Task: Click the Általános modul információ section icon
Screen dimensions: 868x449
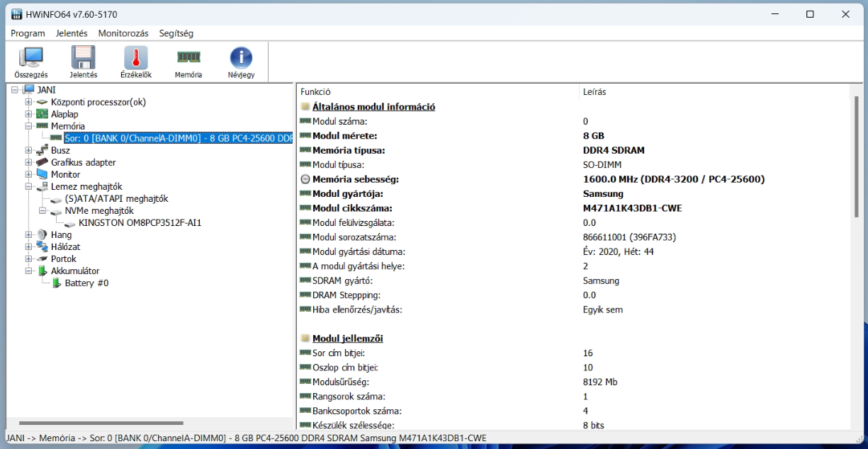Action: pyautogui.click(x=305, y=107)
